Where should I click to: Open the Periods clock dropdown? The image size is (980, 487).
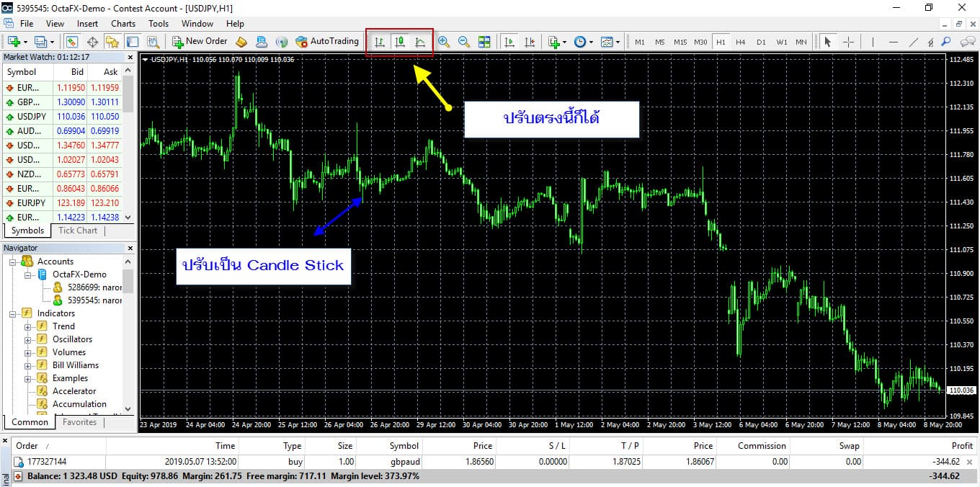coord(583,42)
